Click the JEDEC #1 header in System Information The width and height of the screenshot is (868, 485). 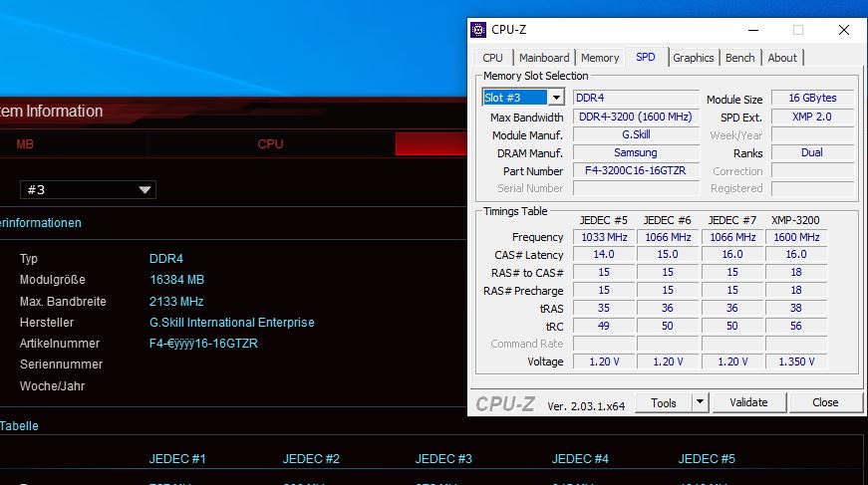tap(177, 459)
